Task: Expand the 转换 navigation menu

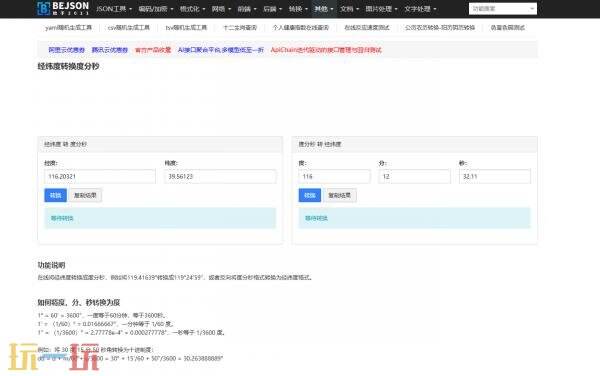Action: [x=298, y=9]
